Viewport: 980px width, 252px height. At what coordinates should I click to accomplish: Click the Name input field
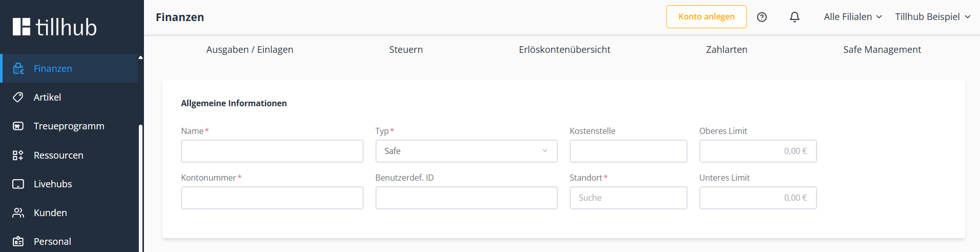272,151
